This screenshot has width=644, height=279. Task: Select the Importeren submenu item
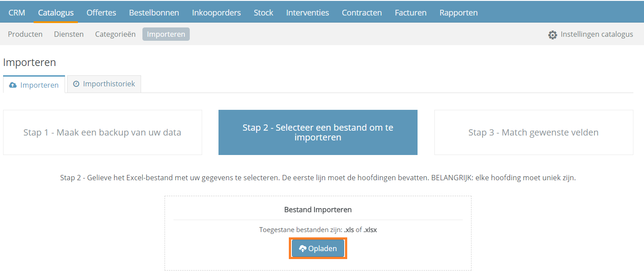pyautogui.click(x=166, y=34)
